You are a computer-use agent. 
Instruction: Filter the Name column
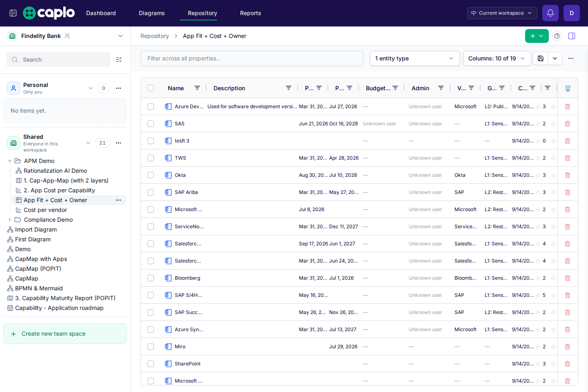tap(197, 88)
